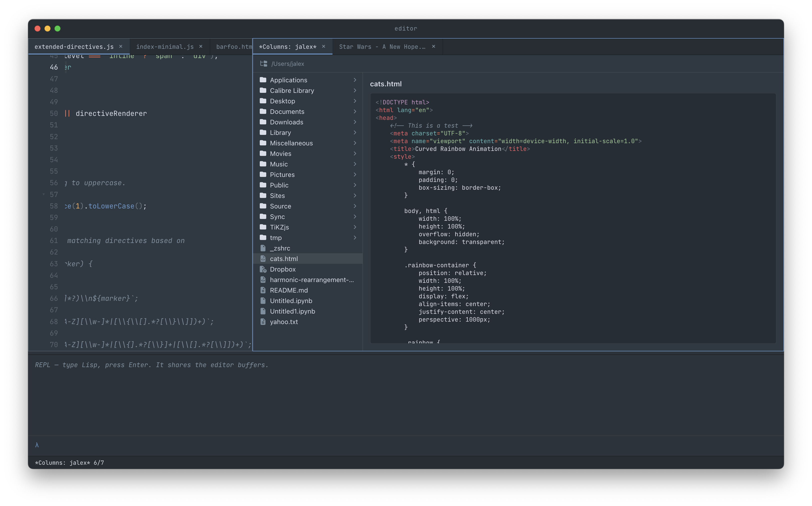Expand the Pictures folder chevron
812x506 pixels.
(355, 175)
